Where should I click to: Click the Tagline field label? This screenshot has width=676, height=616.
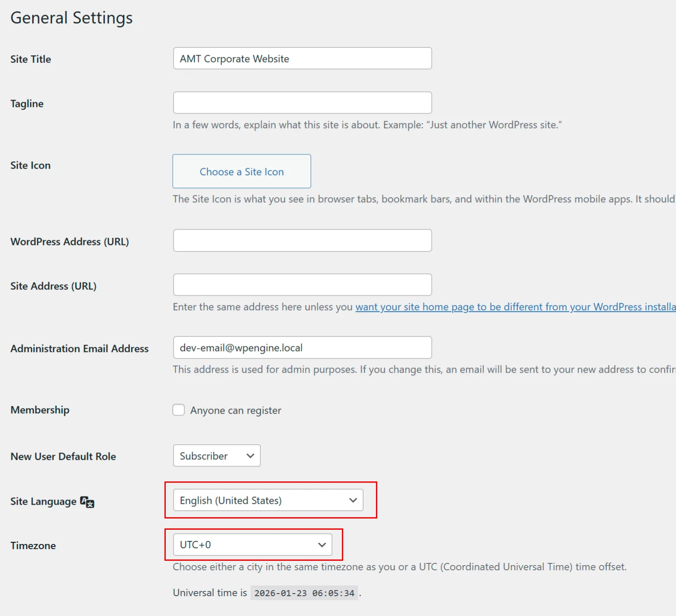coord(27,104)
